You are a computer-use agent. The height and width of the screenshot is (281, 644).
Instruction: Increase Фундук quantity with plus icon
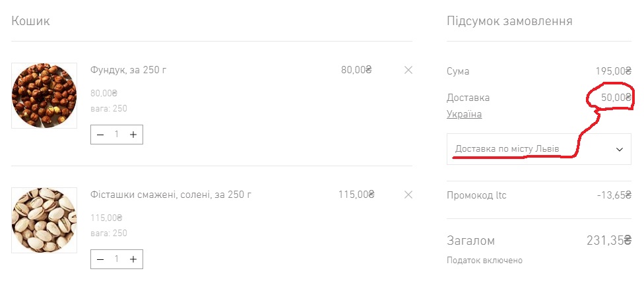tap(133, 135)
